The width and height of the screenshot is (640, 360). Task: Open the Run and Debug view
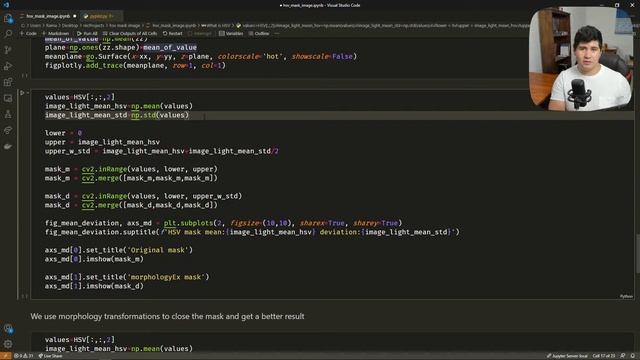pyautogui.click(x=8, y=66)
